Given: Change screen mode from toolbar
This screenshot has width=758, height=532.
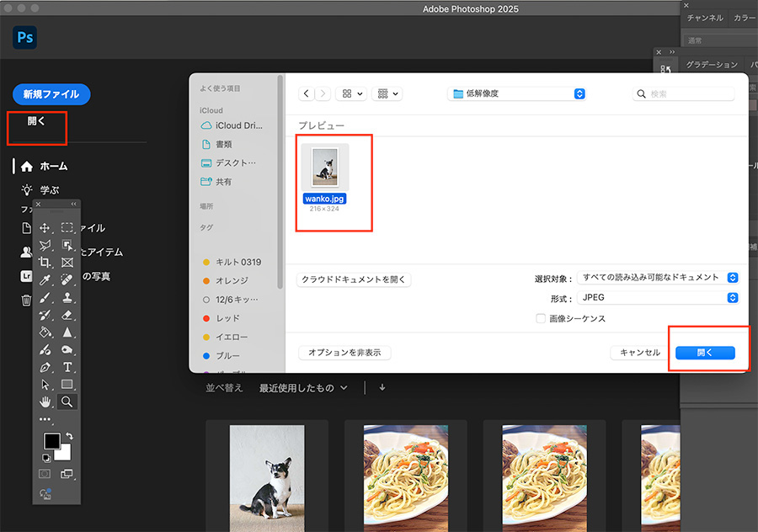Looking at the screenshot, I should pyautogui.click(x=67, y=474).
